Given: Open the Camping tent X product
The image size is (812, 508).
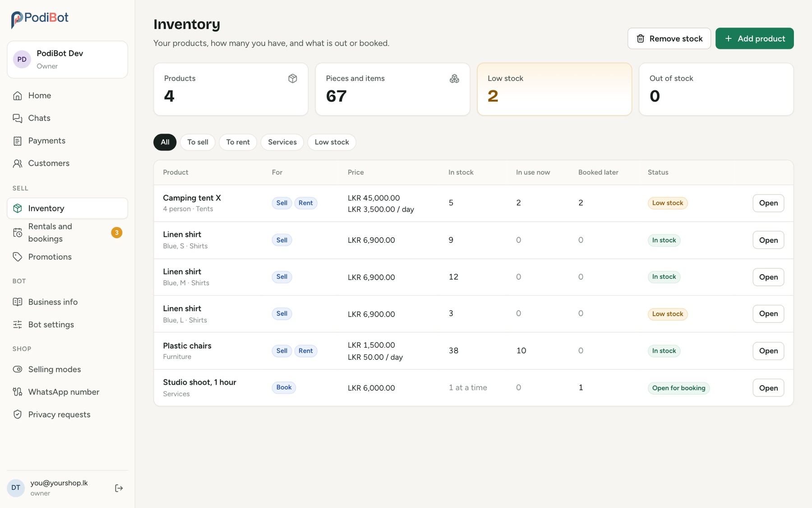Looking at the screenshot, I should pyautogui.click(x=768, y=203).
